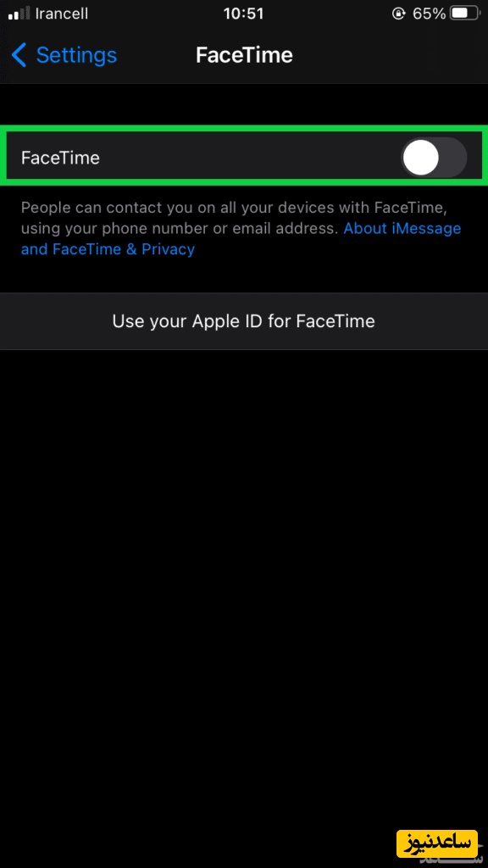Enable the FaceTime toggle switch

coord(434,158)
